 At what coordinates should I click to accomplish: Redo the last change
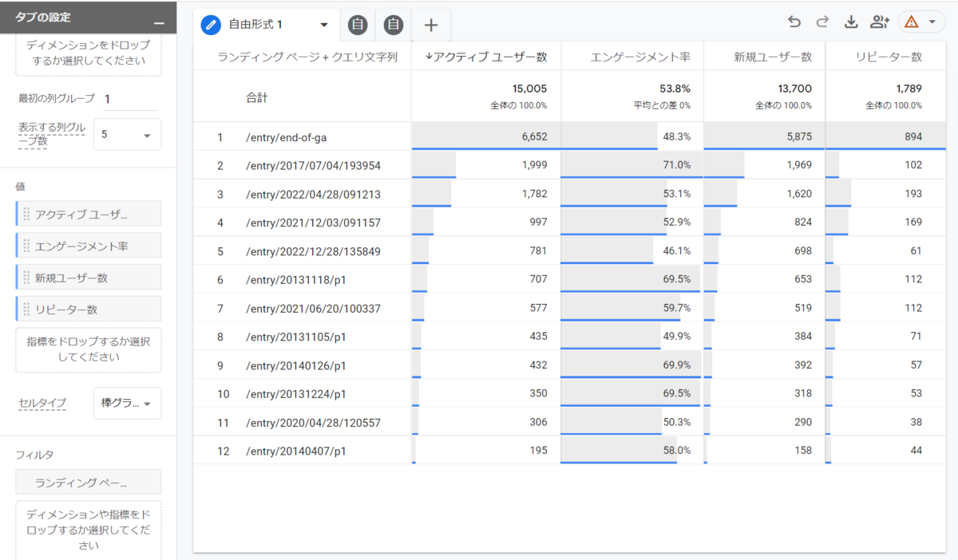tap(822, 22)
